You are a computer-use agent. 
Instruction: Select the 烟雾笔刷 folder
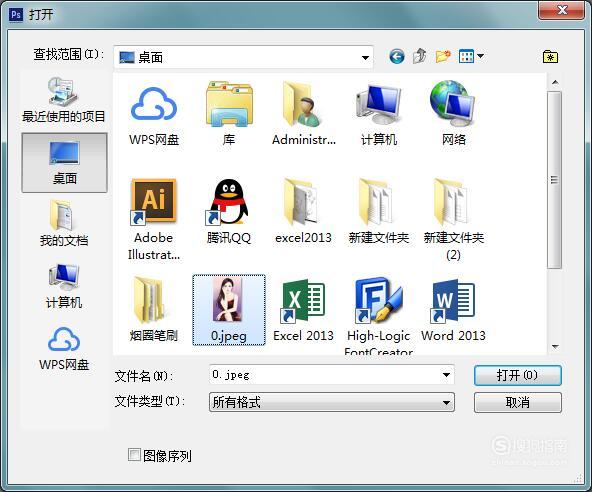(153, 310)
